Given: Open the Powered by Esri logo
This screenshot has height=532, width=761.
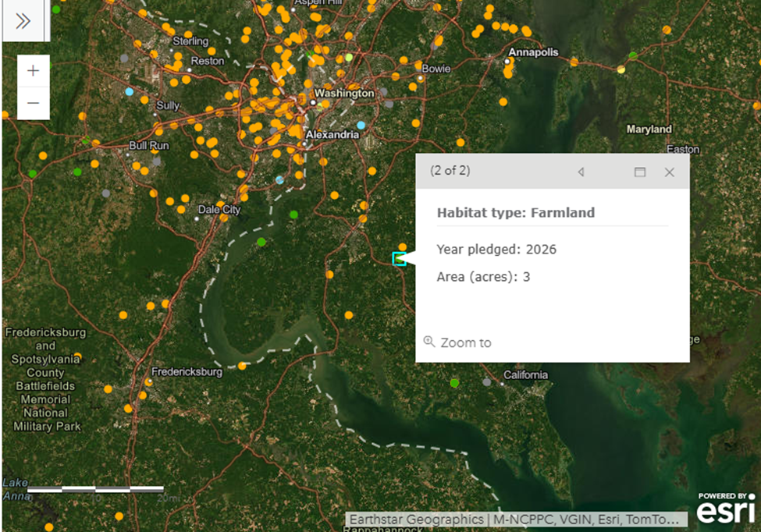Looking at the screenshot, I should [x=725, y=508].
